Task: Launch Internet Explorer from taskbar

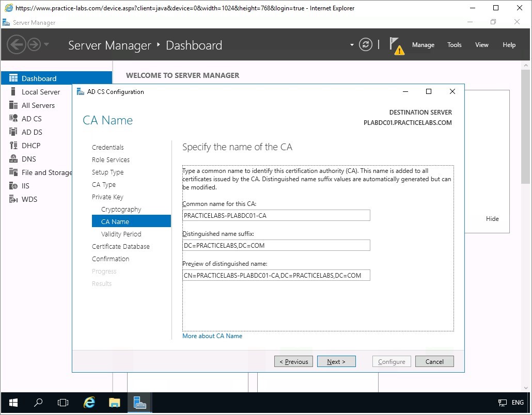Action: point(89,403)
